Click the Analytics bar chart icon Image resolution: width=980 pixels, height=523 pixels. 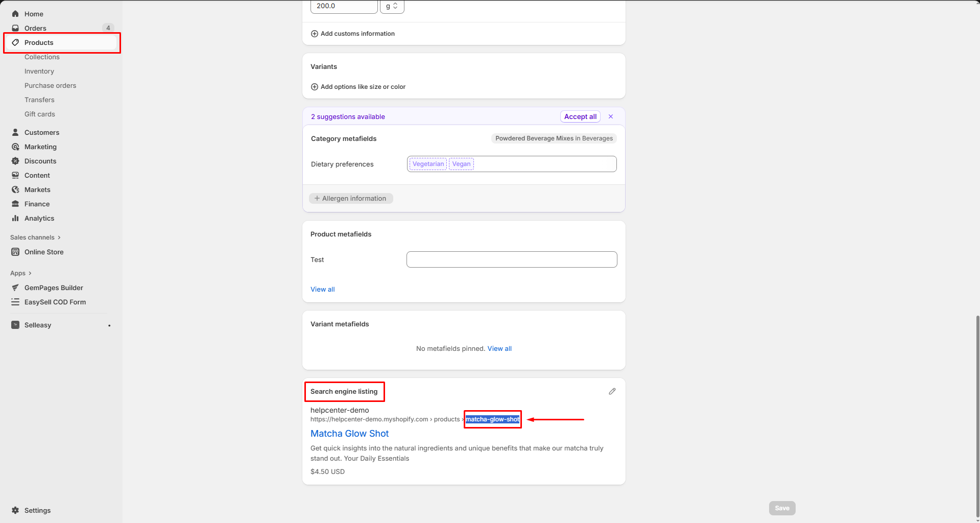point(15,218)
